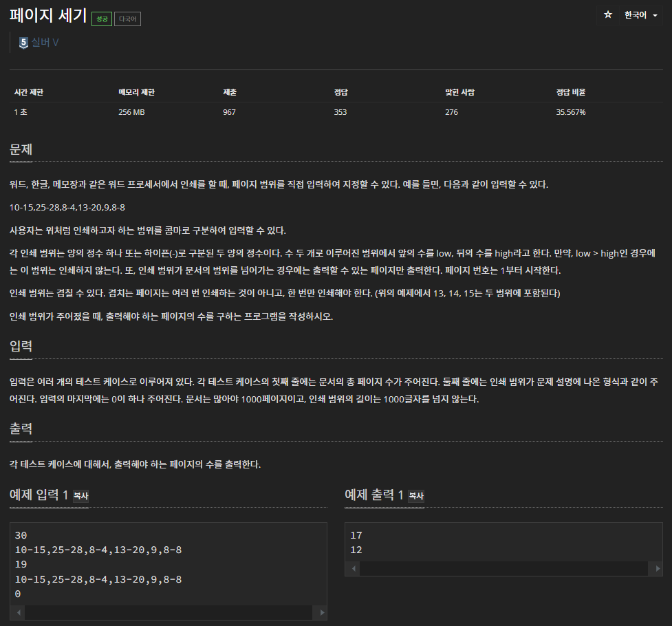Copy sample output 1 with 복사 button
672x626 pixels.
(415, 496)
